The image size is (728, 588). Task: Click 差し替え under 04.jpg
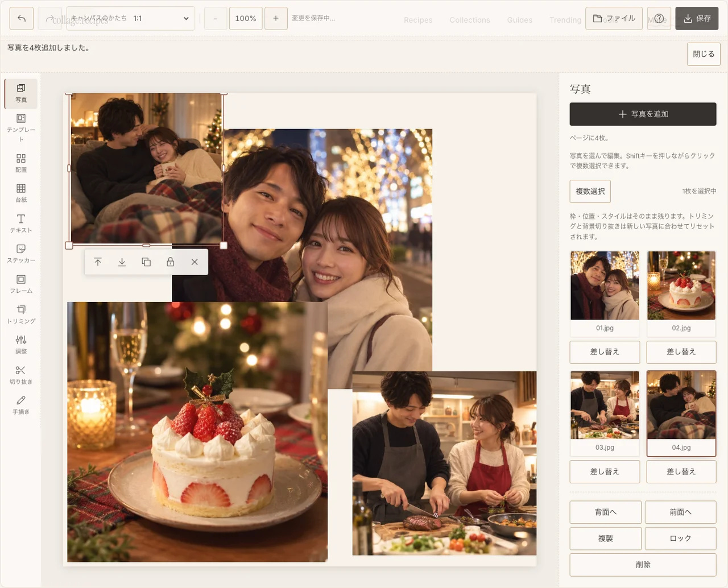pos(681,471)
